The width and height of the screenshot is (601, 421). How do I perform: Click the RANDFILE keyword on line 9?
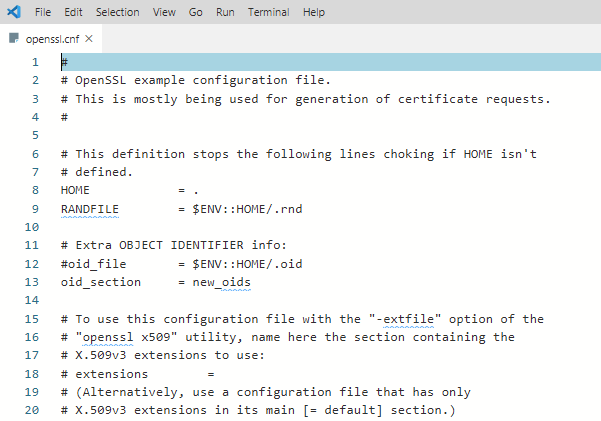pyautogui.click(x=90, y=209)
